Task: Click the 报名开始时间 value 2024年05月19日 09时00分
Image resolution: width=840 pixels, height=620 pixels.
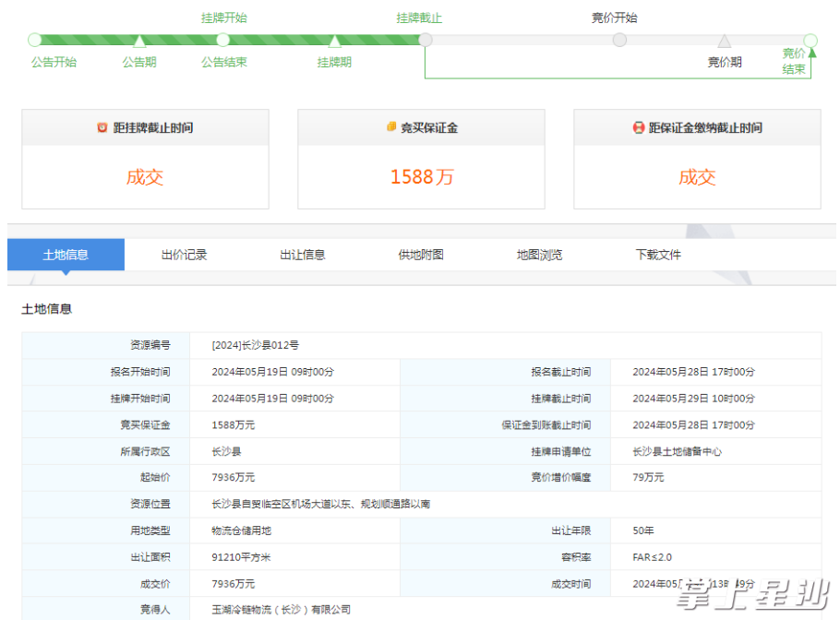Action: coord(272,372)
